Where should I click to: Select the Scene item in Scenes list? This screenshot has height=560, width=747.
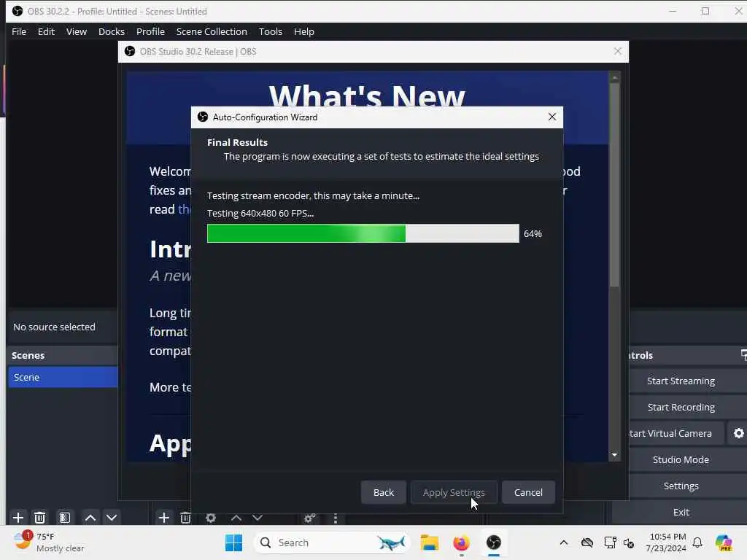(x=63, y=377)
